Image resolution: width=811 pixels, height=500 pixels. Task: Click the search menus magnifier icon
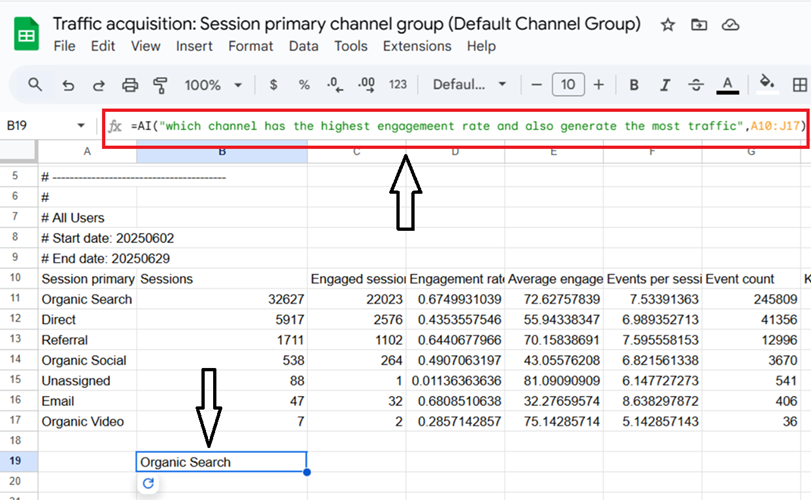click(x=35, y=85)
